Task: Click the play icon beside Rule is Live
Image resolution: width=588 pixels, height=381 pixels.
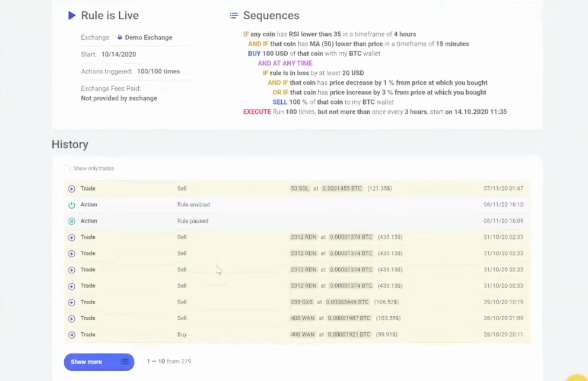Action: point(72,15)
